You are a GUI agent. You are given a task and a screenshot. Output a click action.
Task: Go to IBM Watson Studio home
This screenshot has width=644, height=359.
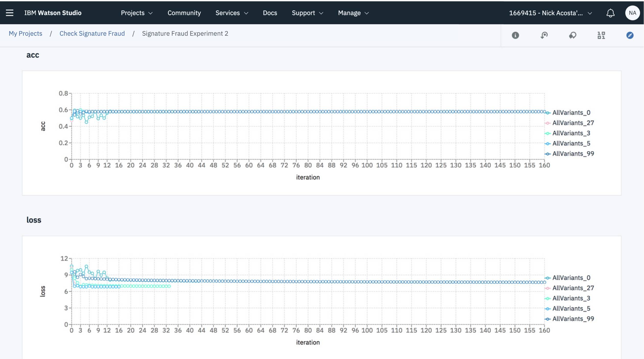53,13
